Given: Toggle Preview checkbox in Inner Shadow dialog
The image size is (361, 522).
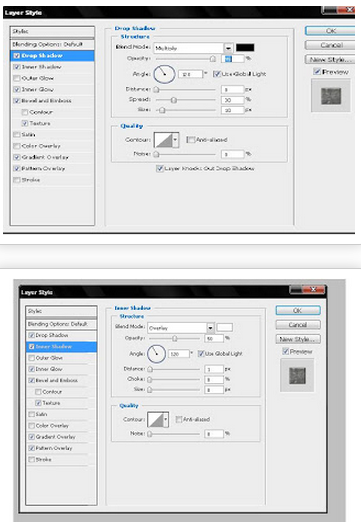Looking at the screenshot, I should coord(285,351).
